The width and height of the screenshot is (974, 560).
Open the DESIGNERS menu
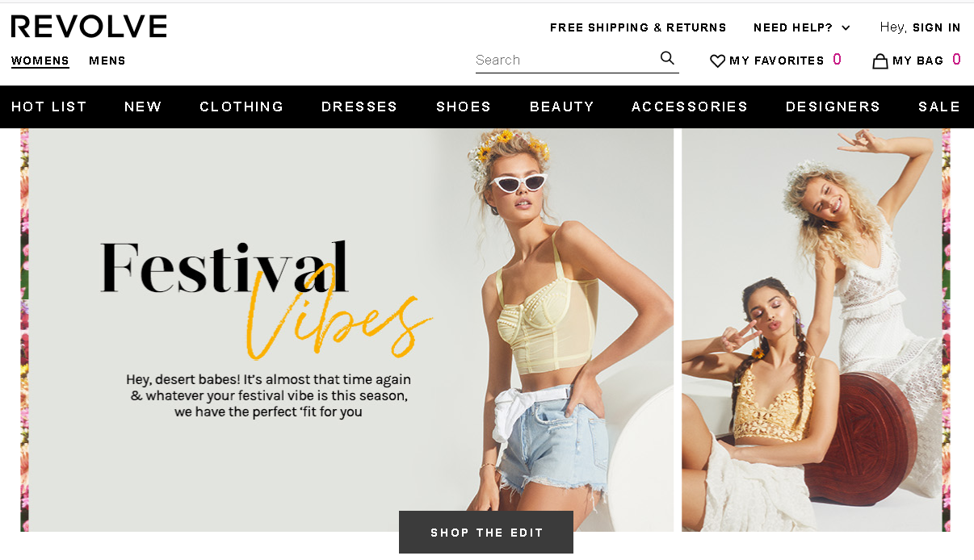833,107
